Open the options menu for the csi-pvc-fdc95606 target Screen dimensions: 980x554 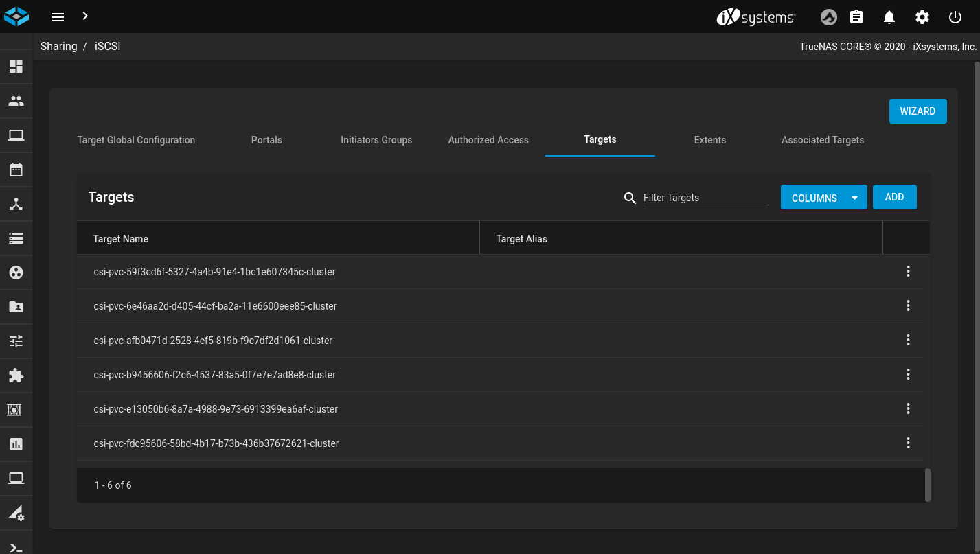tap(908, 443)
